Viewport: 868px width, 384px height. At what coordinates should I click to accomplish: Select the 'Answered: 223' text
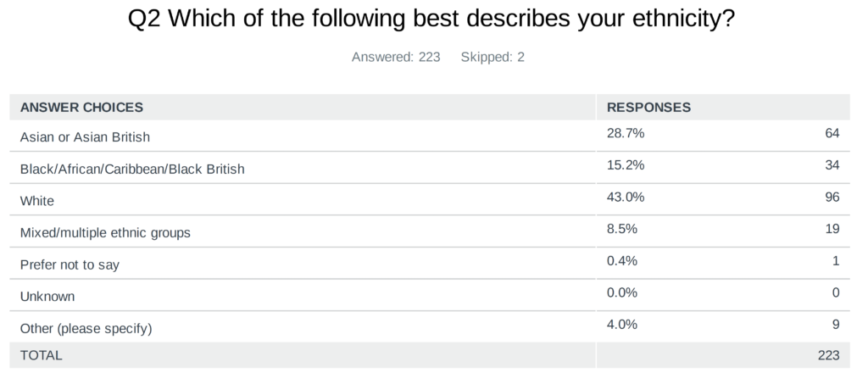[396, 57]
